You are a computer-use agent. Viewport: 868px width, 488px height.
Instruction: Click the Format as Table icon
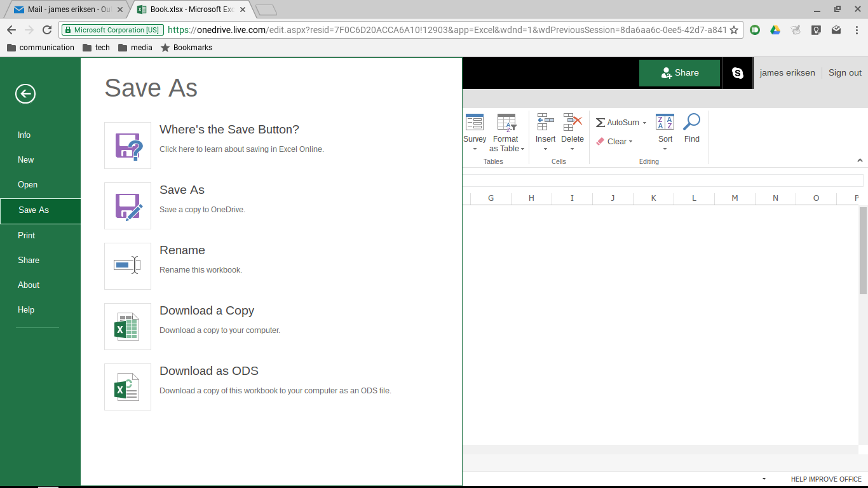tap(506, 123)
